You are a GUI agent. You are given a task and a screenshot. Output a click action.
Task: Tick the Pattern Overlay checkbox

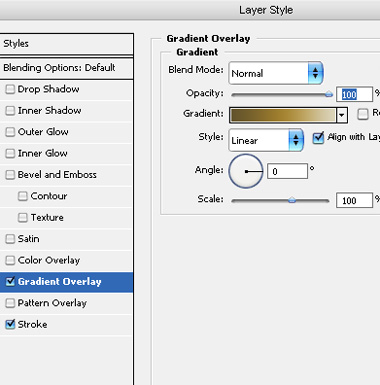10,303
